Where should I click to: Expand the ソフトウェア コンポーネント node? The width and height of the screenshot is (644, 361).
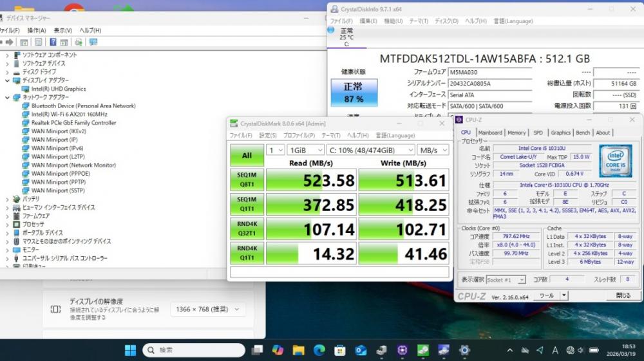[7, 55]
